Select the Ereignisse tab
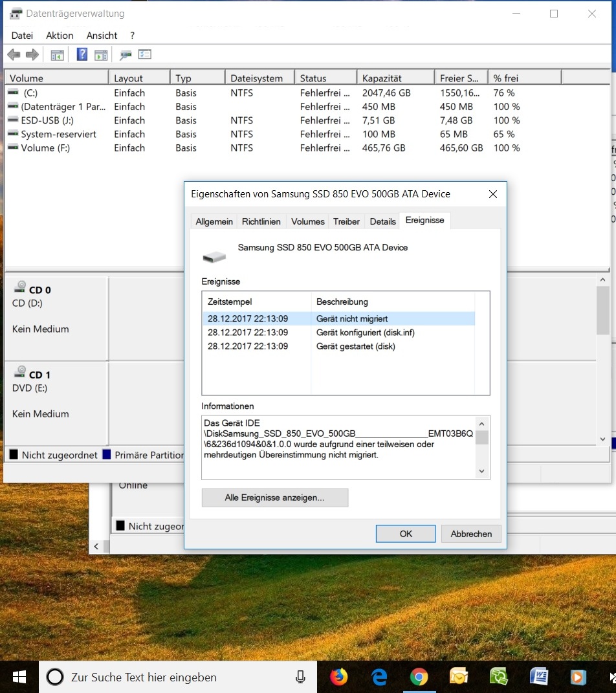Screen dimensions: 616x693 click(424, 220)
